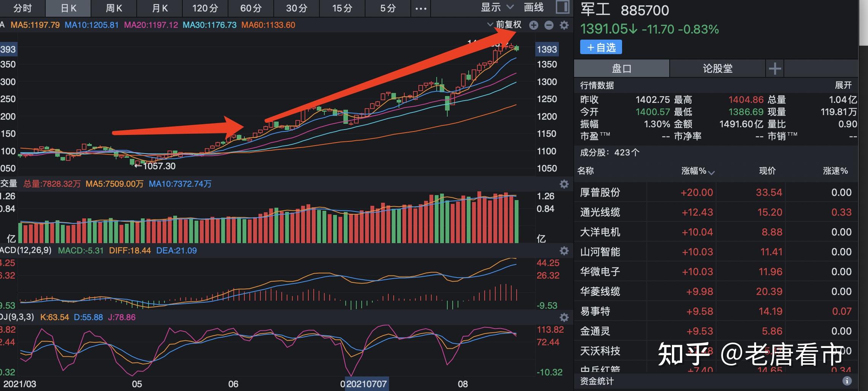Screen dimensions: 868x391
Task: Open 厚普股份 stock row
Action: click(716, 192)
